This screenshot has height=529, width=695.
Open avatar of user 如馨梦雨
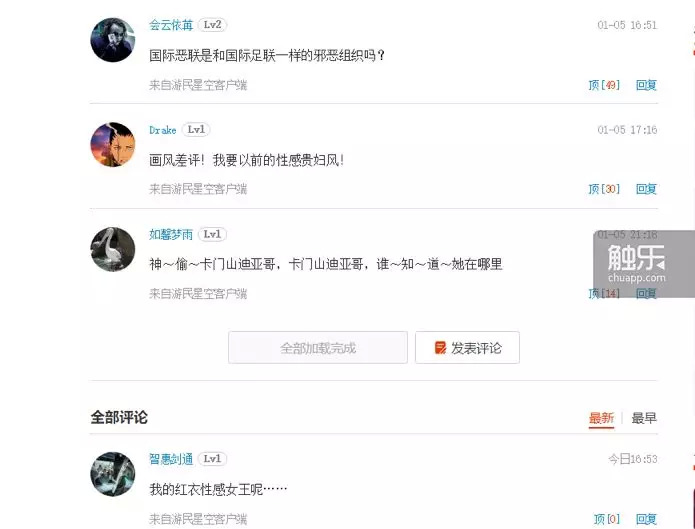(x=113, y=249)
